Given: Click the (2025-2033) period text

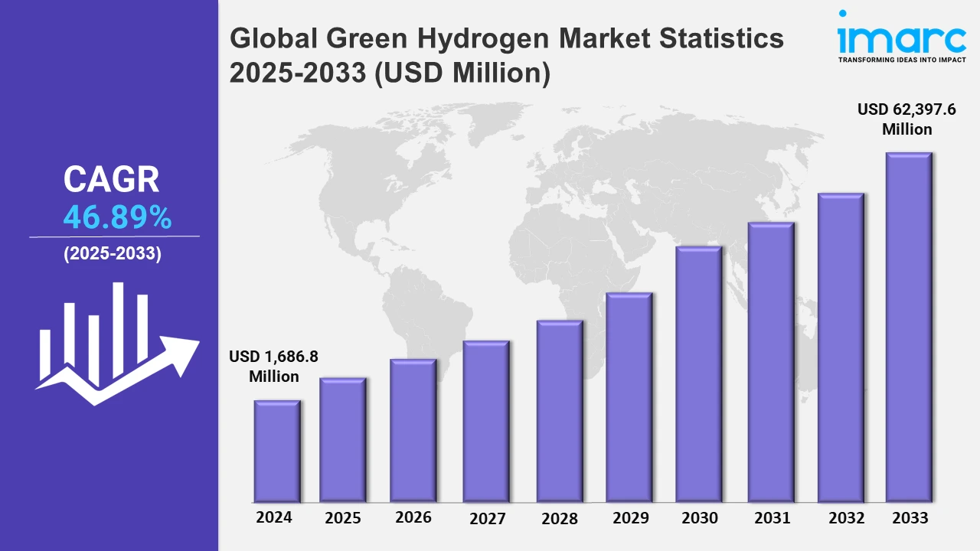Looking at the screenshot, I should (113, 255).
